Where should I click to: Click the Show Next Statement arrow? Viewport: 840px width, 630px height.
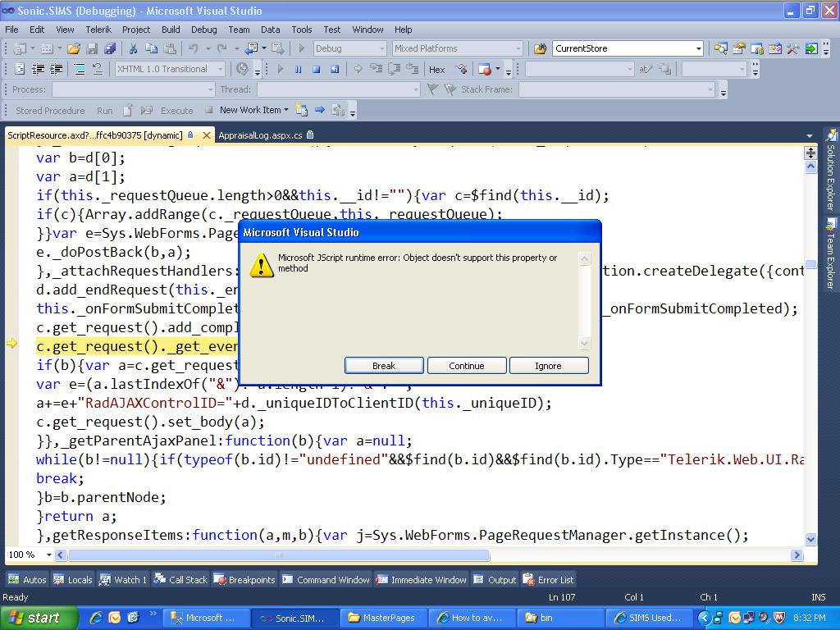point(358,69)
